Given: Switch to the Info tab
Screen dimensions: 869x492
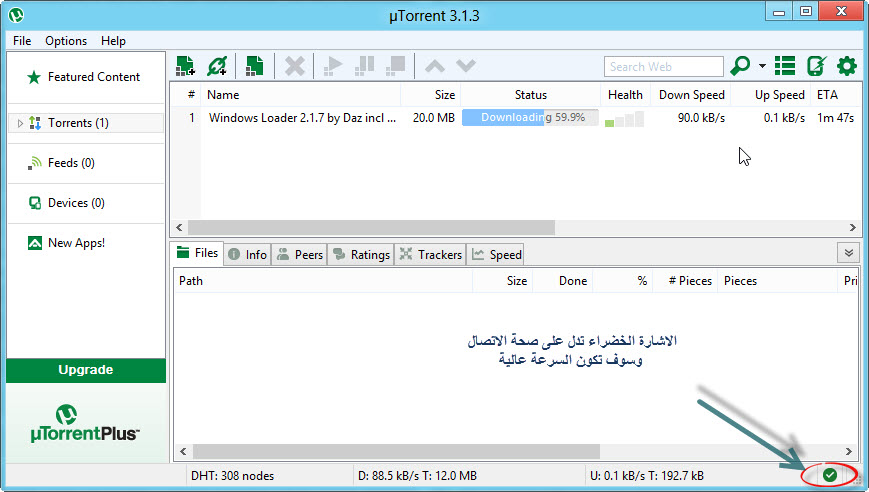Looking at the screenshot, I should point(248,255).
